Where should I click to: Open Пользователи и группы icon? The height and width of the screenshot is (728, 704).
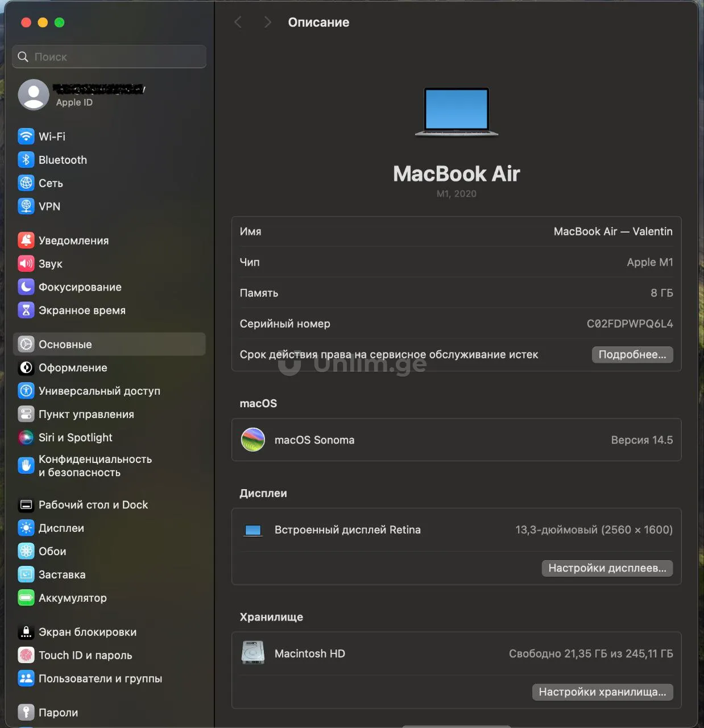[x=26, y=679]
